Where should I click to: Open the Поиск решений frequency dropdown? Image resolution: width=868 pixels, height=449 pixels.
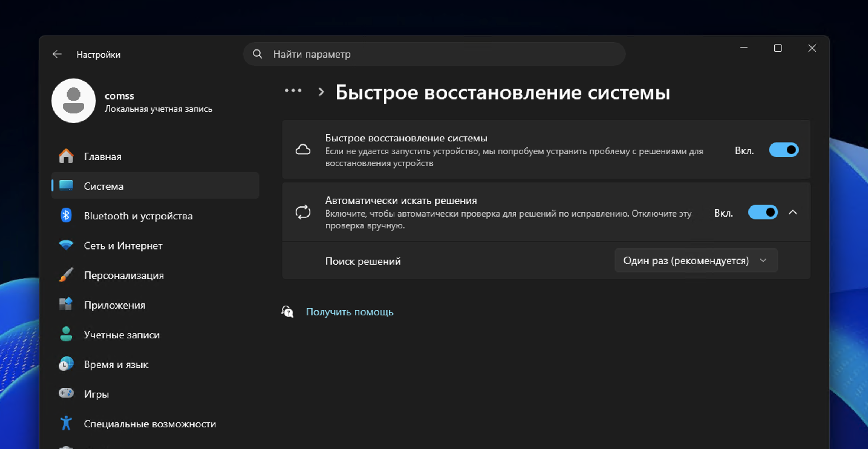(x=695, y=261)
